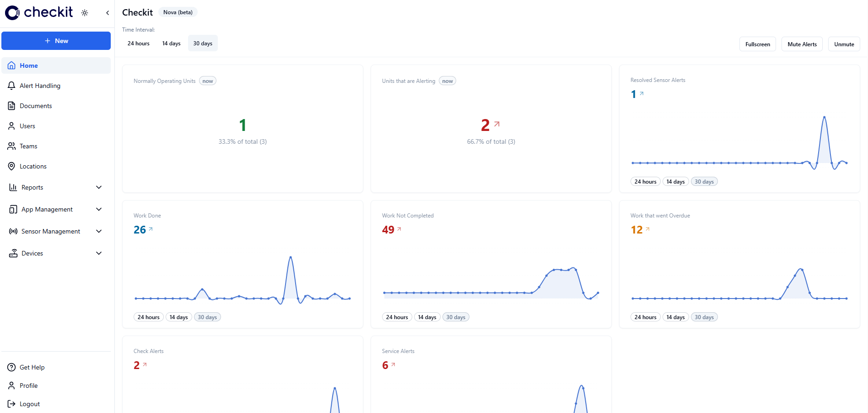This screenshot has height=413, width=868.
Task: Set Work that went Overdue to 24 hours
Action: click(x=645, y=317)
